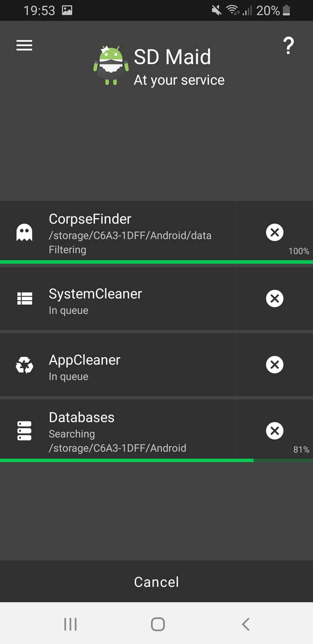Click the AppCleaner recycle icon
The image size is (313, 644).
pos(24,365)
